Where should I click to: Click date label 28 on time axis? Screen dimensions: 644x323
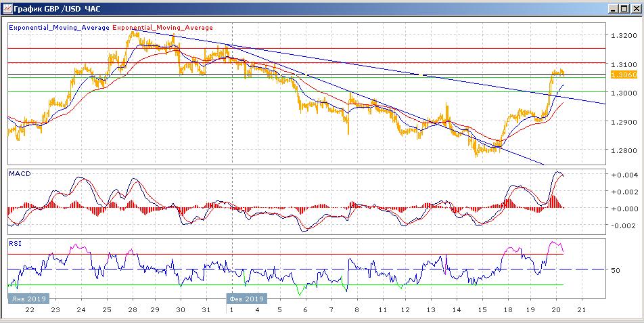pos(133,309)
